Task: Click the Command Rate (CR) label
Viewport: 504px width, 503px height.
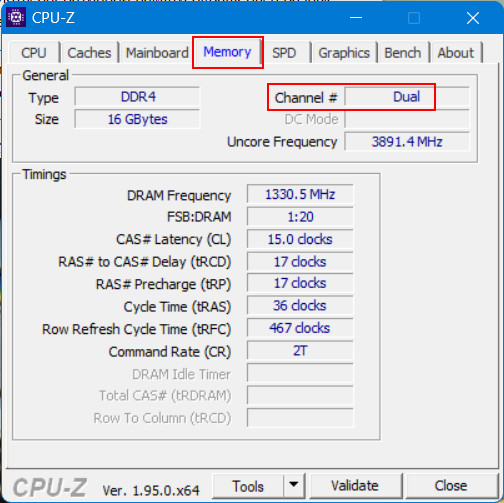Action: 170,352
